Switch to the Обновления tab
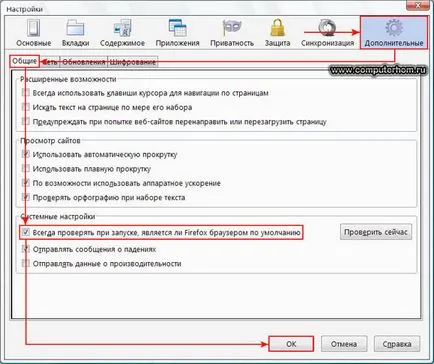Image resolution: width=434 pixels, height=364 pixels. coord(84,62)
